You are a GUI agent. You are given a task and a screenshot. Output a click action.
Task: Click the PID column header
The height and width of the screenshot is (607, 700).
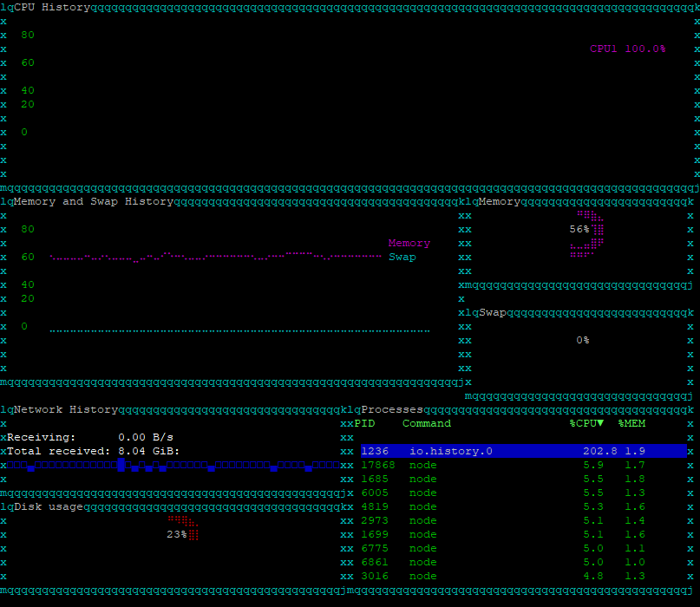(x=364, y=423)
